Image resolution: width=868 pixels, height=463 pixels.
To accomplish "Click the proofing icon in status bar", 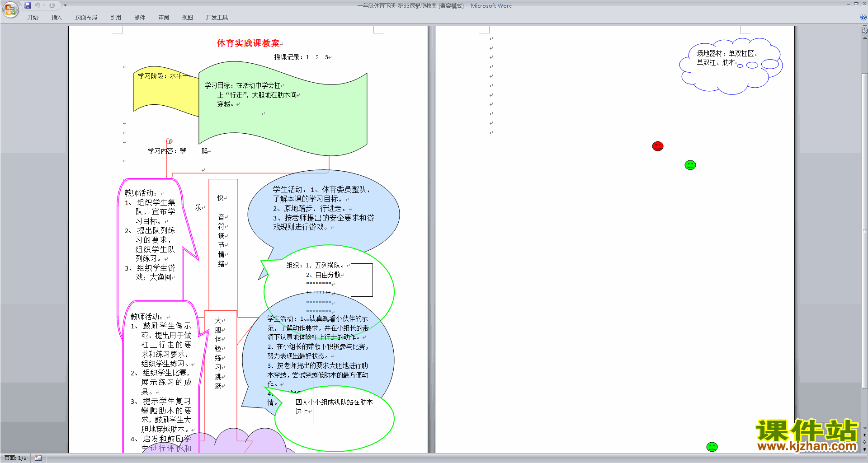I will point(38,458).
